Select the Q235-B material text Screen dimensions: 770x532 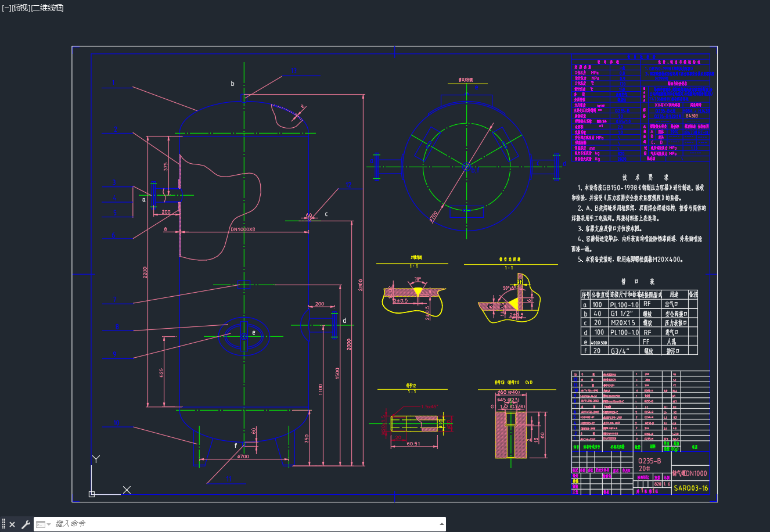[x=650, y=461]
